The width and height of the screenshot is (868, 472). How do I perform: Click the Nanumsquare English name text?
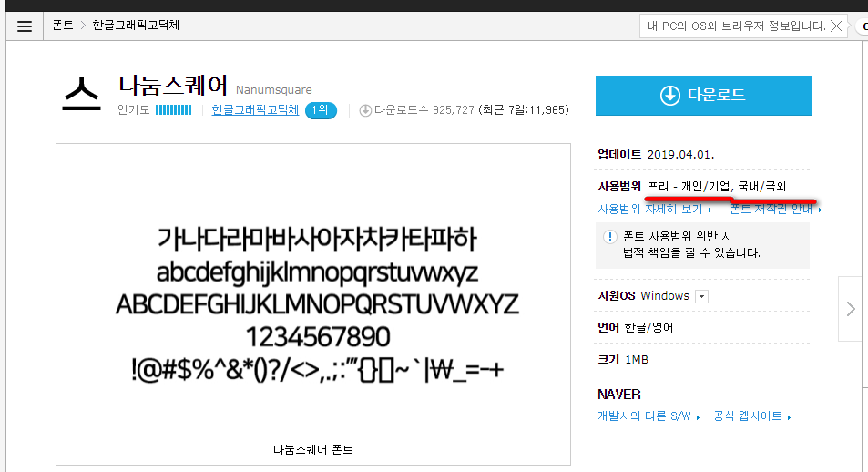273,89
